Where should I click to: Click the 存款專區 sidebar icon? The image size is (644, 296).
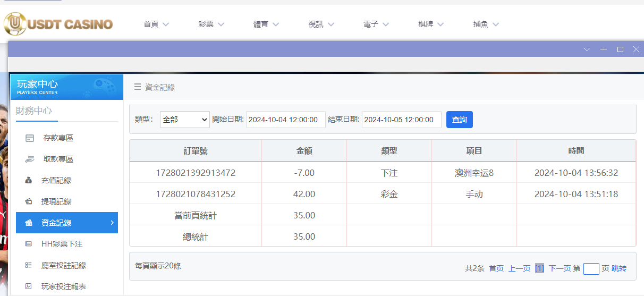(30, 138)
